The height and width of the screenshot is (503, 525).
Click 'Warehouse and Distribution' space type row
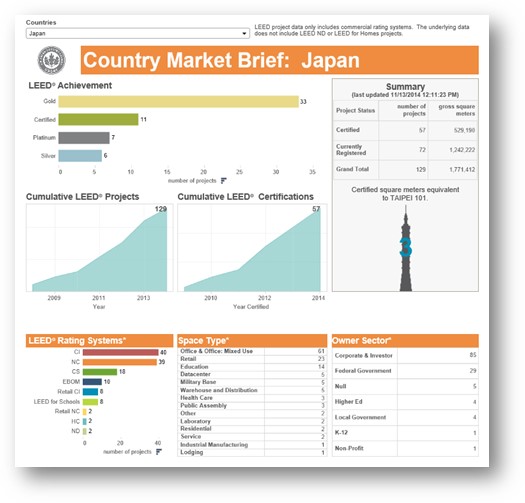pos(252,390)
